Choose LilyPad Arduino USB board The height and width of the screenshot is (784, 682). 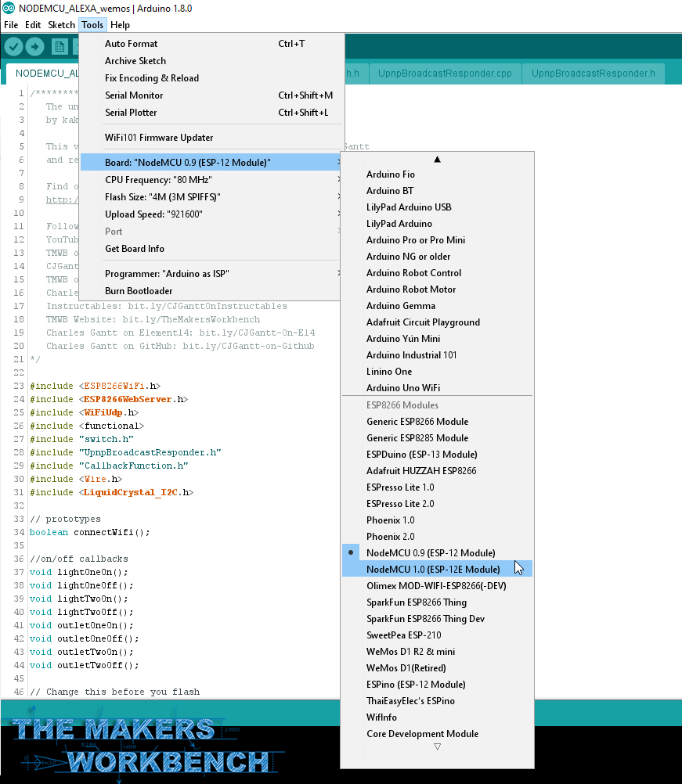(438, 207)
